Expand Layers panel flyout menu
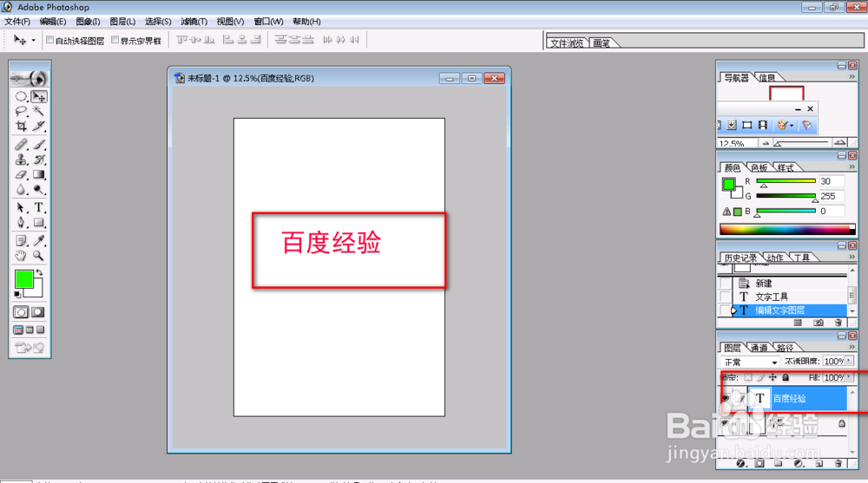This screenshot has height=483, width=868. pos(852,347)
